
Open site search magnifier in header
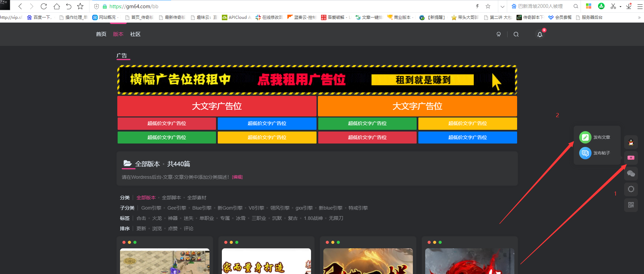516,34
